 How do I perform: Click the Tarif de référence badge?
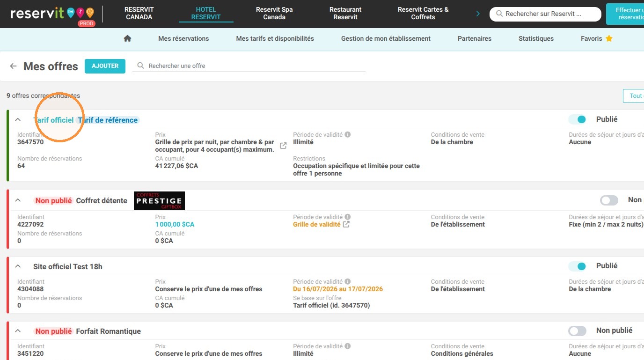[108, 120]
